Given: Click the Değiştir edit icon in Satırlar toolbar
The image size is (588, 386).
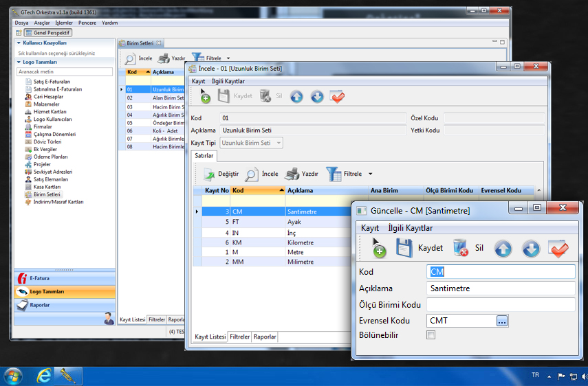Looking at the screenshot, I should click(206, 174).
